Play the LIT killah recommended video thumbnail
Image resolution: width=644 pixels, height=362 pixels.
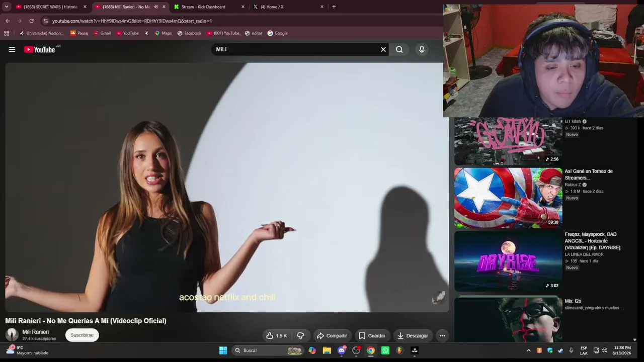point(508,141)
